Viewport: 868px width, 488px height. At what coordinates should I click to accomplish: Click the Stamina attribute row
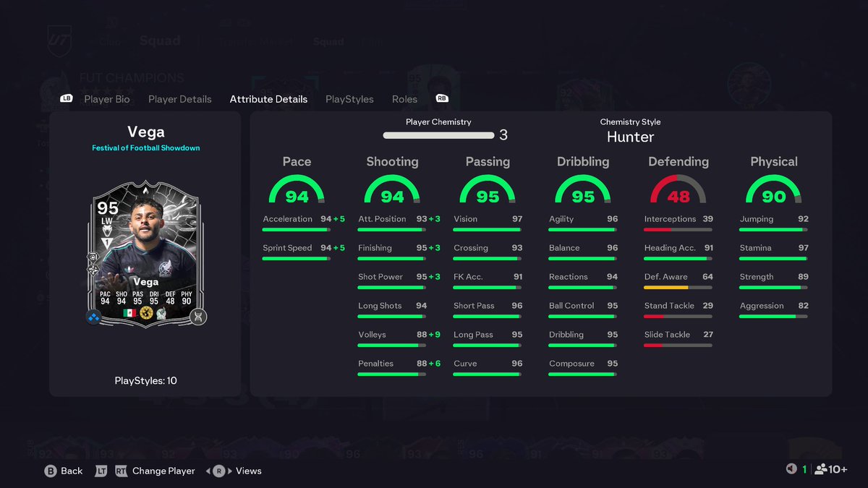point(774,251)
